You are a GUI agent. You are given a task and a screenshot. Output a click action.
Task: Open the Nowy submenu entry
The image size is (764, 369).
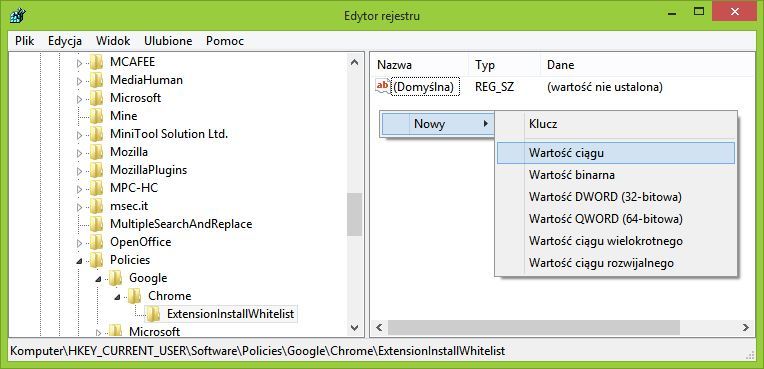tap(437, 124)
